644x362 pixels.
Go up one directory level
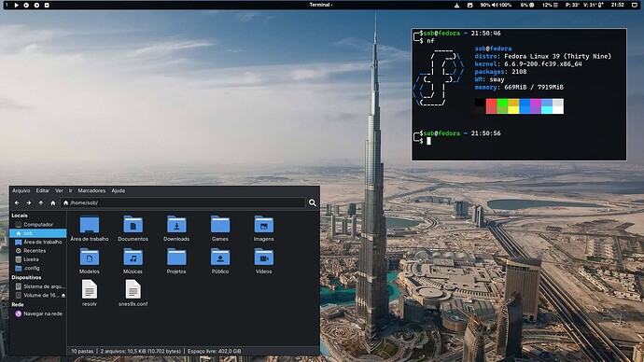pos(41,202)
